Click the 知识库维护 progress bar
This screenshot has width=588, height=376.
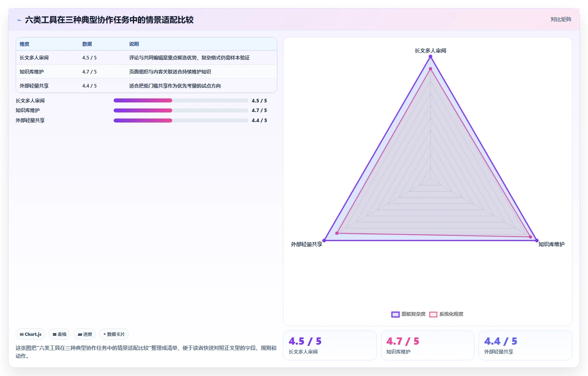coord(181,110)
